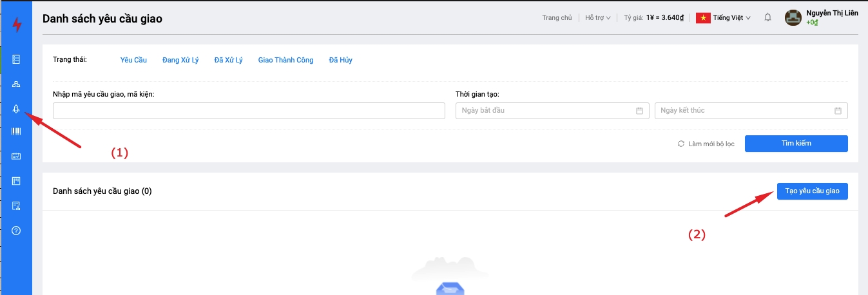Click the question mark help icon
The image size is (868, 295).
(17, 231)
